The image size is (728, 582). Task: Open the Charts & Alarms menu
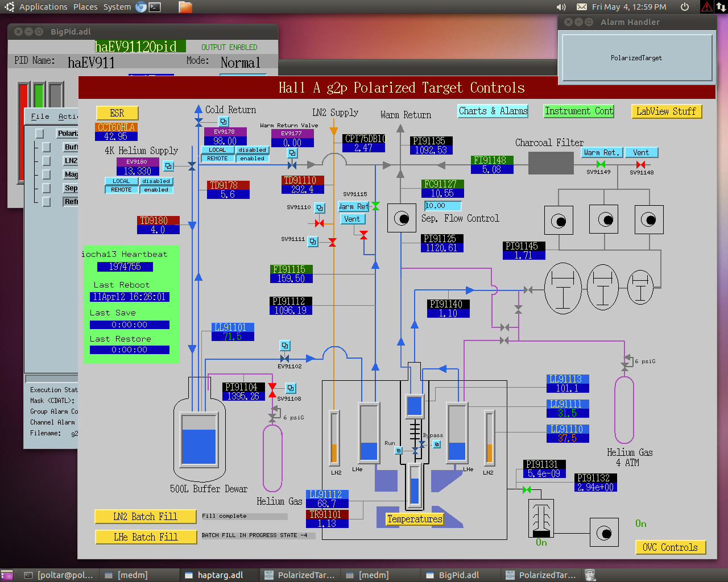pos(493,111)
